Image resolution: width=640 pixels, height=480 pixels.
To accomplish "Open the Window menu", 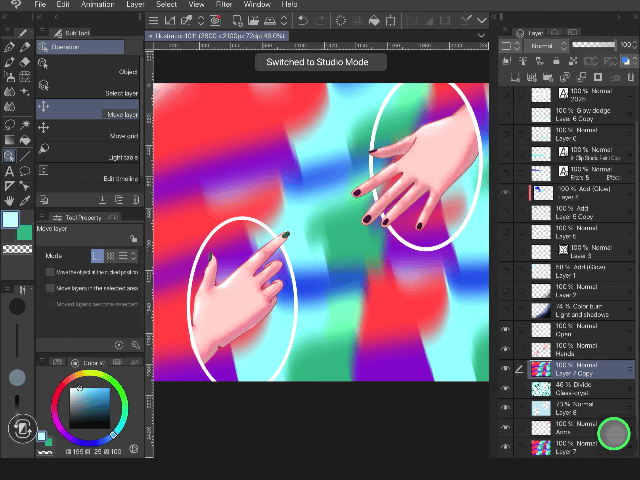I will [257, 4].
